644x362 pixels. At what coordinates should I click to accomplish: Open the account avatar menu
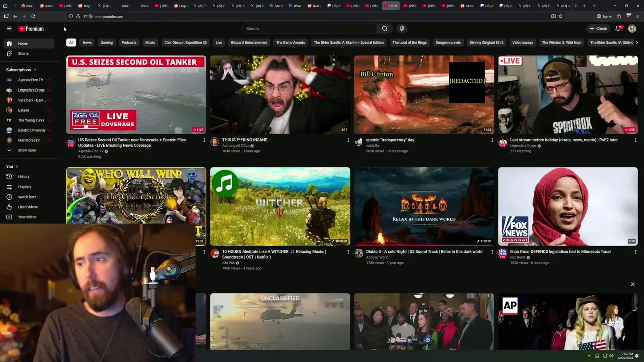click(x=632, y=29)
